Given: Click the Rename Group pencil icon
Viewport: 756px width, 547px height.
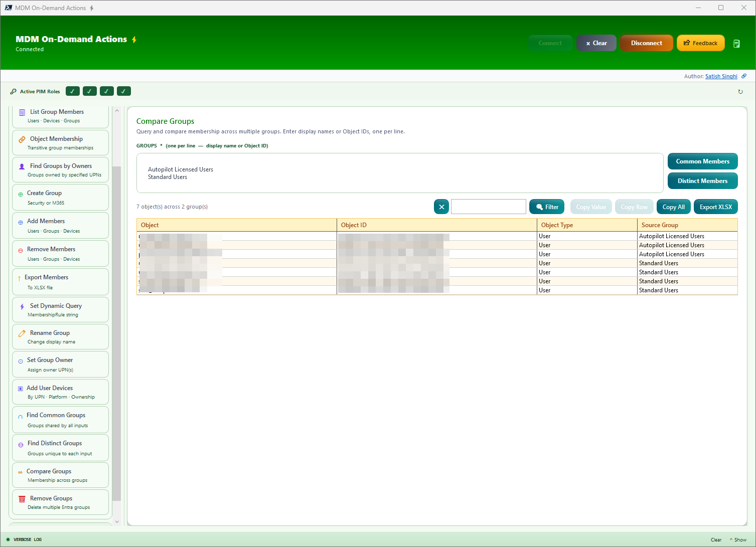Looking at the screenshot, I should point(21,332).
